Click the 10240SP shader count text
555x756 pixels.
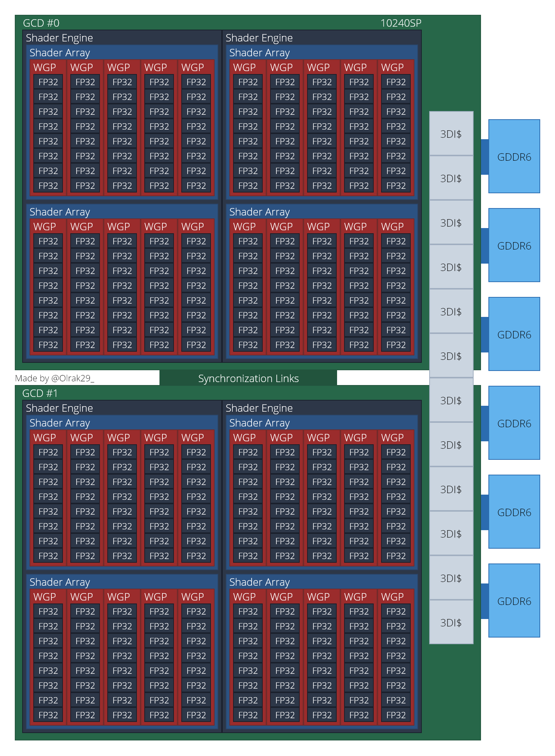coord(401,23)
